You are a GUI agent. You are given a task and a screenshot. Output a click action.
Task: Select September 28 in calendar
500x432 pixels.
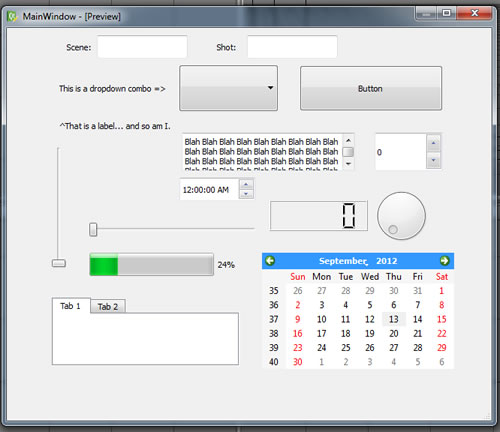click(x=418, y=348)
